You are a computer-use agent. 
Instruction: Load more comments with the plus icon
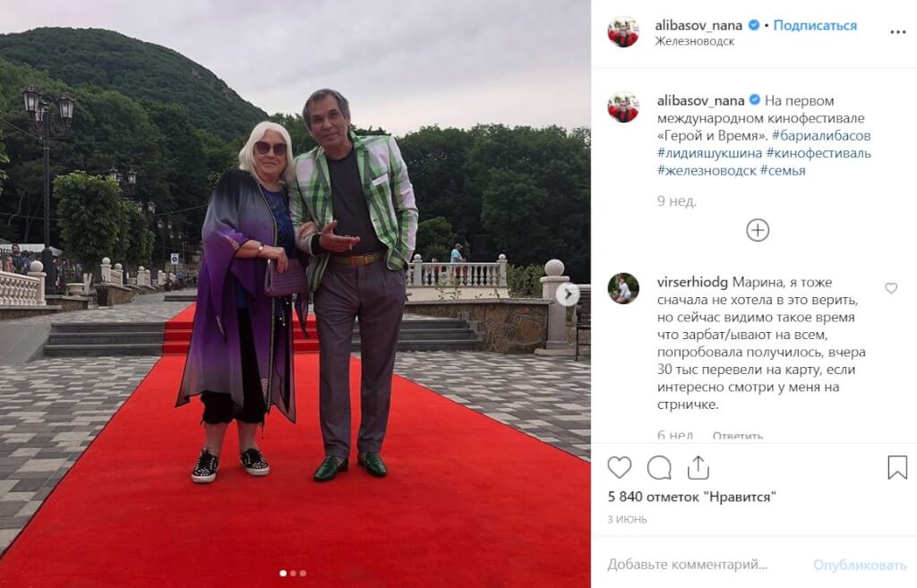pyautogui.click(x=758, y=230)
